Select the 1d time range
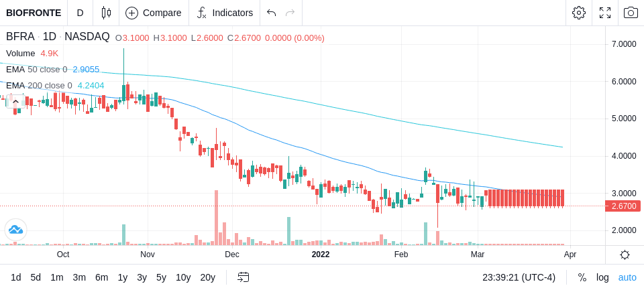The image size is (644, 290). [16, 278]
